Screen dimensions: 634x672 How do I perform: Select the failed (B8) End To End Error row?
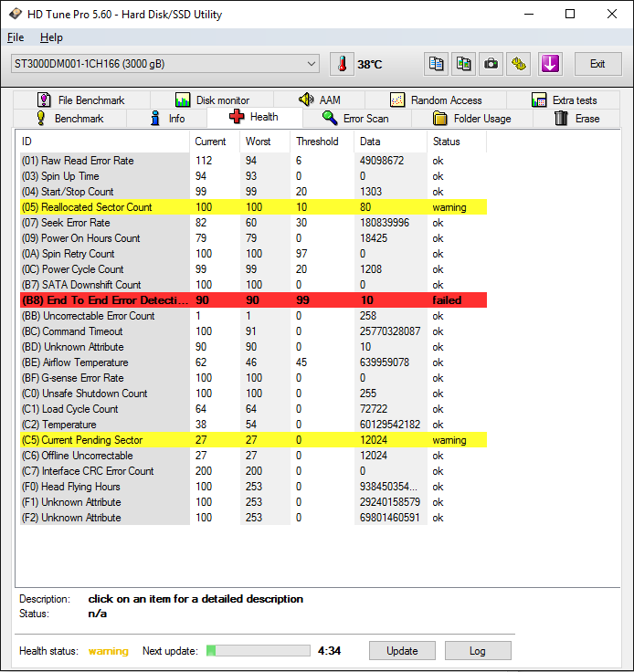253,300
